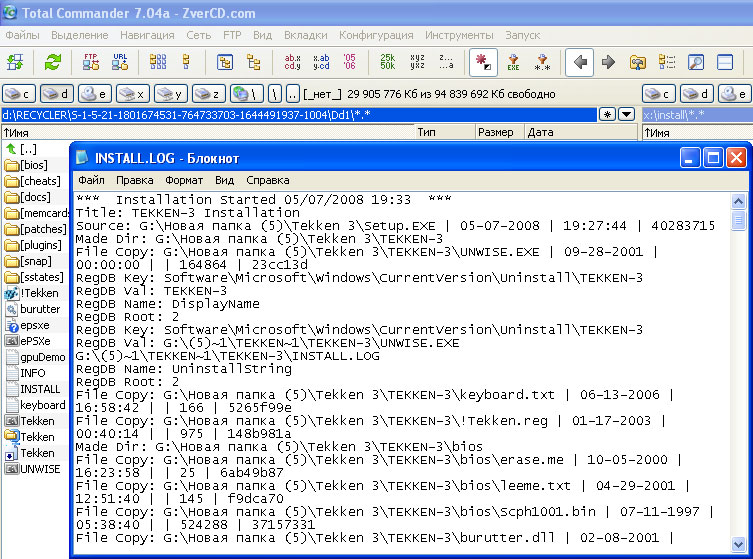Viewport: 753px width, 559px height.
Task: Open Формат menu in Notepad
Action: click(184, 180)
